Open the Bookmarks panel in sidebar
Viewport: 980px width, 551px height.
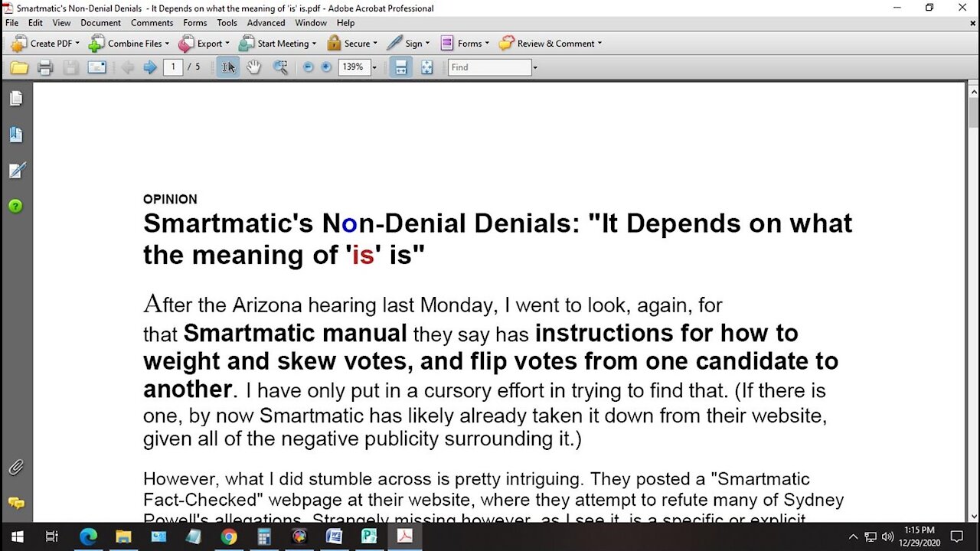(x=16, y=135)
